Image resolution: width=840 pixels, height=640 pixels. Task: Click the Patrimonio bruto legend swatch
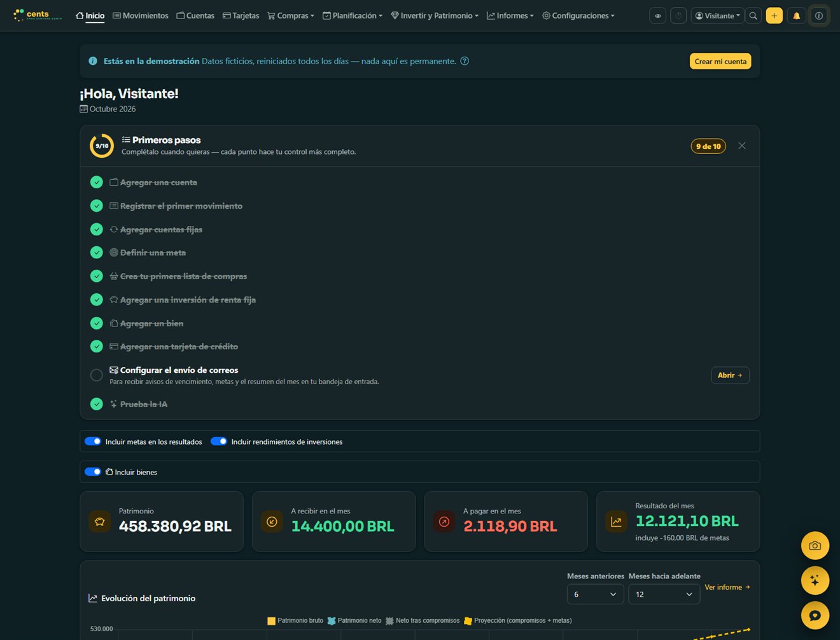coord(271,621)
